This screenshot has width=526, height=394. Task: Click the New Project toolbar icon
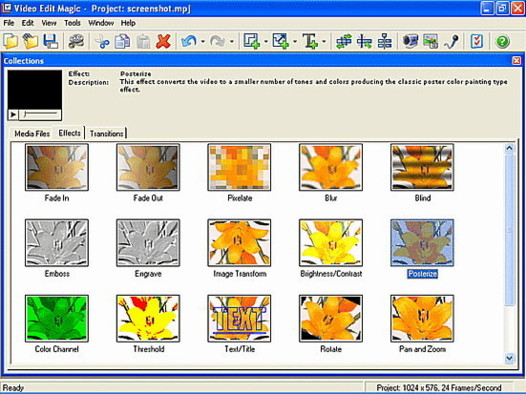(x=10, y=41)
